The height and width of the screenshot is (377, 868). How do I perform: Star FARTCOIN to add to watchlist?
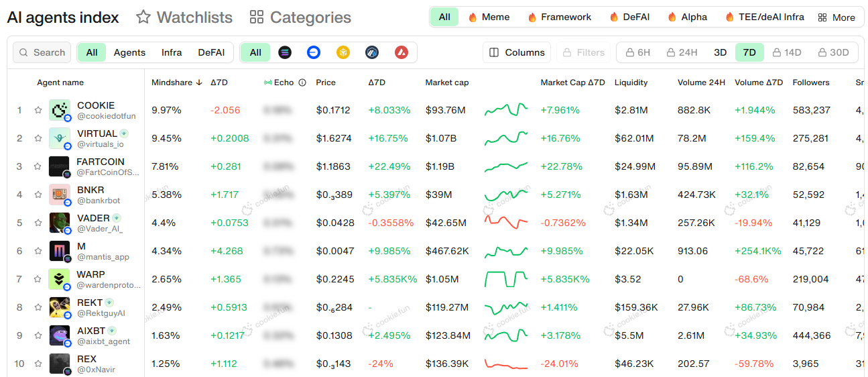click(38, 166)
